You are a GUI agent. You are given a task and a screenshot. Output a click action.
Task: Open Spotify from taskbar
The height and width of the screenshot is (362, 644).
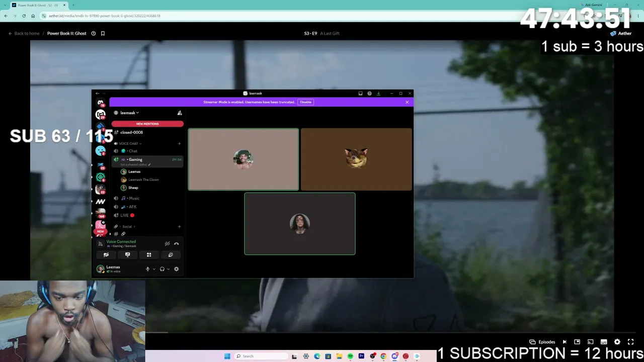pyautogui.click(x=350, y=356)
